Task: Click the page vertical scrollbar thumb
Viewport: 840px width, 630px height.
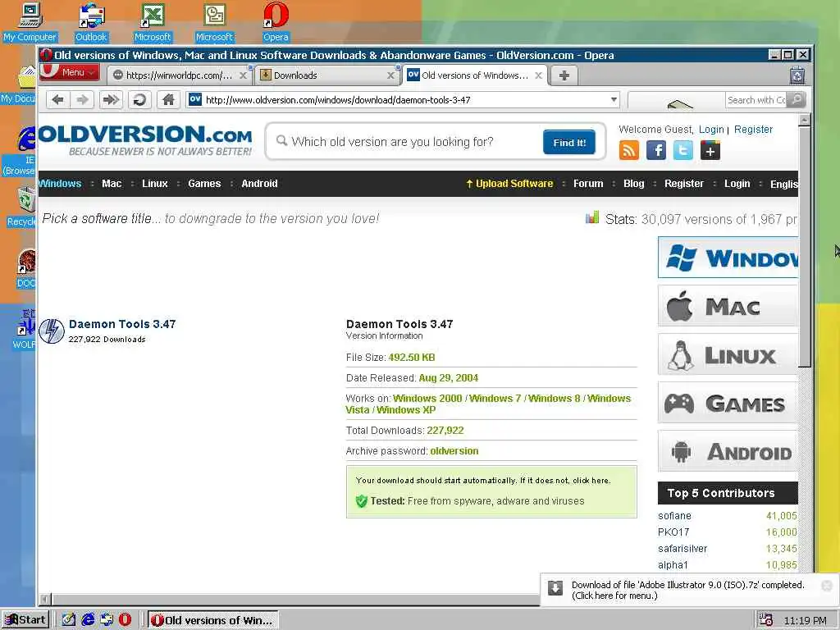Action: point(804,247)
